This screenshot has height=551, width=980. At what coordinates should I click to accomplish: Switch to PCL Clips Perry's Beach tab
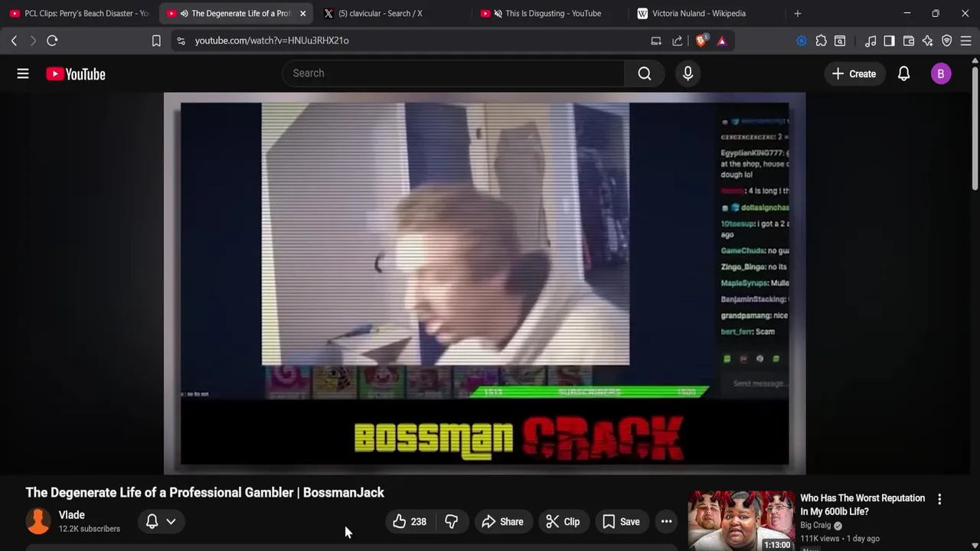coord(80,13)
